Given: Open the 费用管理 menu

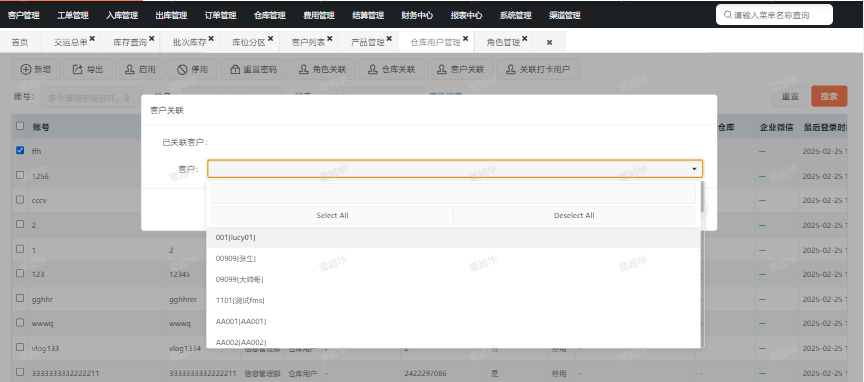Looking at the screenshot, I should pos(318,15).
